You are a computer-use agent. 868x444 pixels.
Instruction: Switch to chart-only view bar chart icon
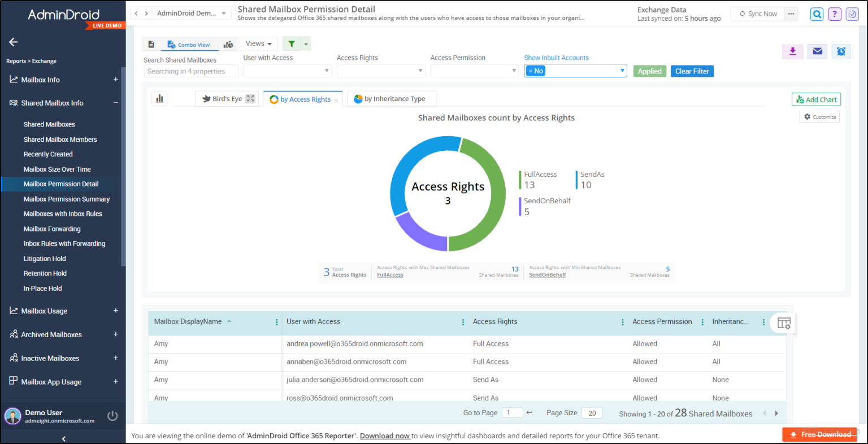[x=228, y=43]
